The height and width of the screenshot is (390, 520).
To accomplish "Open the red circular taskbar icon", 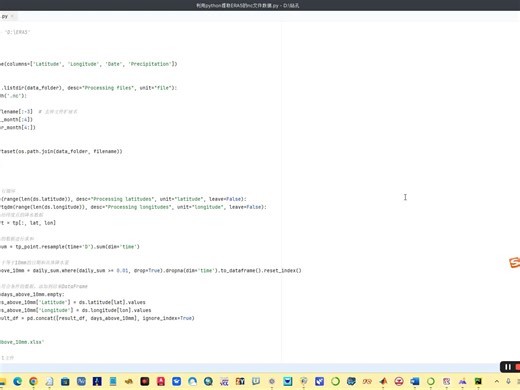I will 399,381.
